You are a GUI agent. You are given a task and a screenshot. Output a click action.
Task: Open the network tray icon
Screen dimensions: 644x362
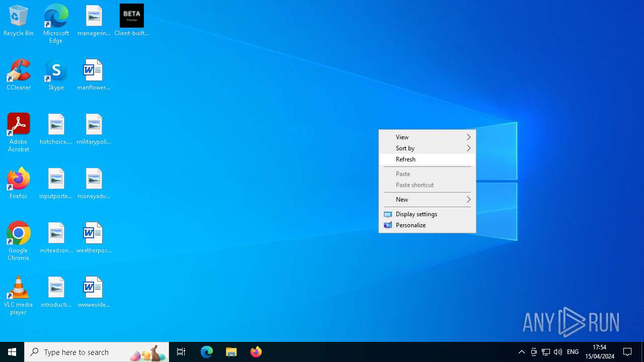(x=545, y=352)
